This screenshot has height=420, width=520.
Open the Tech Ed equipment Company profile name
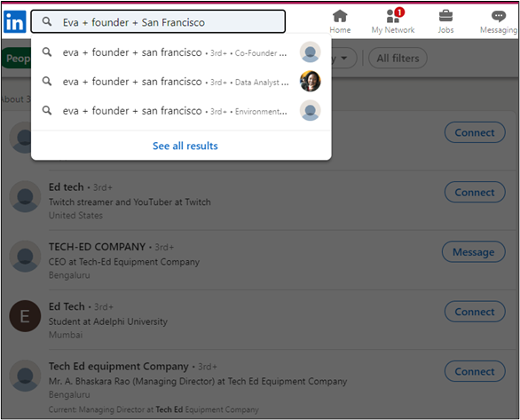(x=118, y=366)
